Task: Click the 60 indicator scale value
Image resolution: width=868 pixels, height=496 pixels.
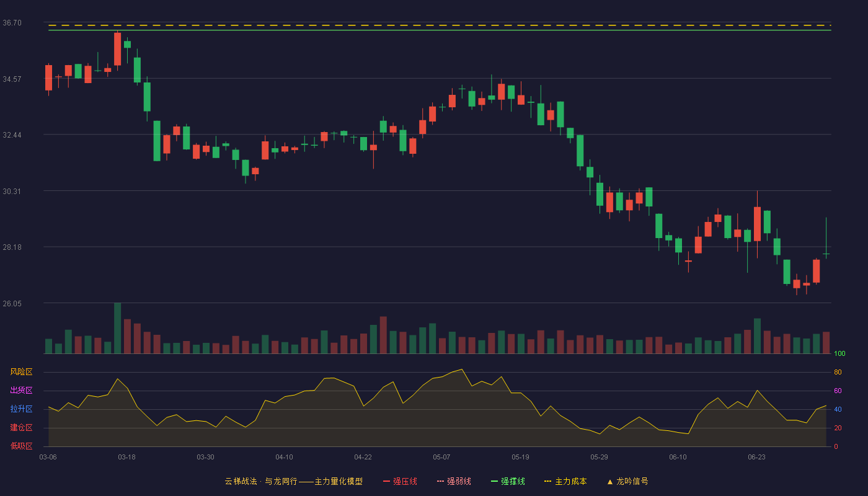Action: pos(837,391)
